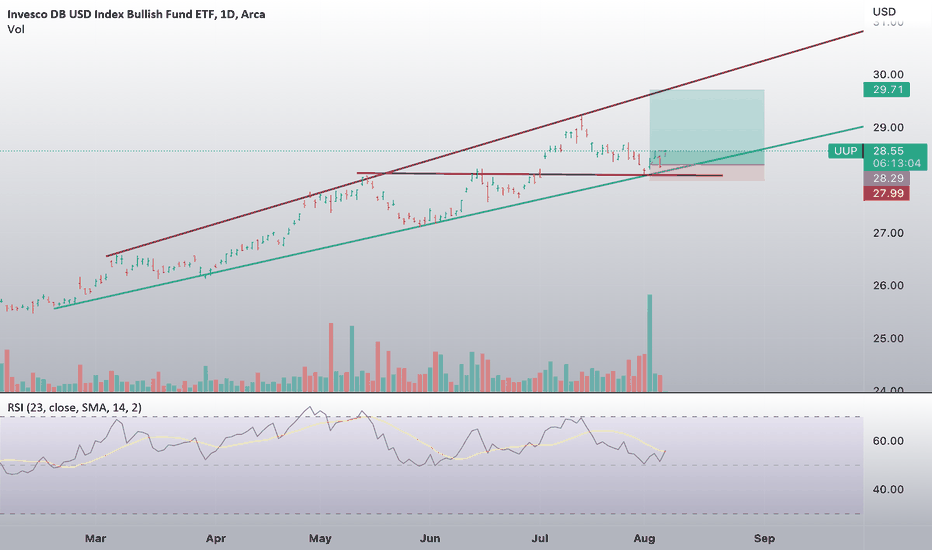The height and width of the screenshot is (550, 932).
Task: Select the upper dark red channel trendline
Action: pyautogui.click(x=484, y=144)
